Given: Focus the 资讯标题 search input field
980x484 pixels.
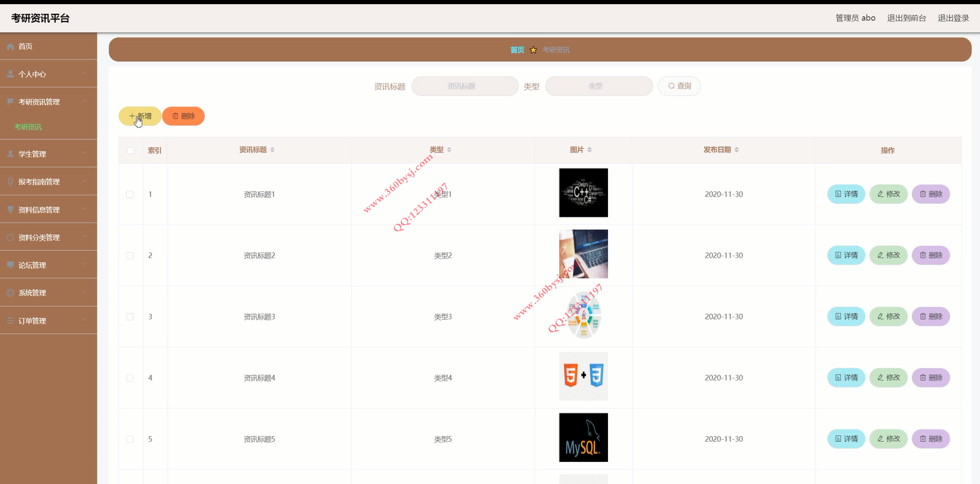Looking at the screenshot, I should (x=465, y=86).
